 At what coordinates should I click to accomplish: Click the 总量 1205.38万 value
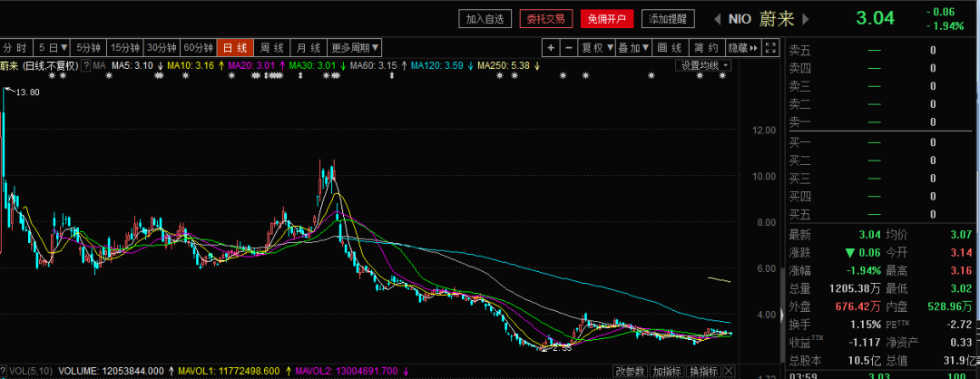pos(856,288)
